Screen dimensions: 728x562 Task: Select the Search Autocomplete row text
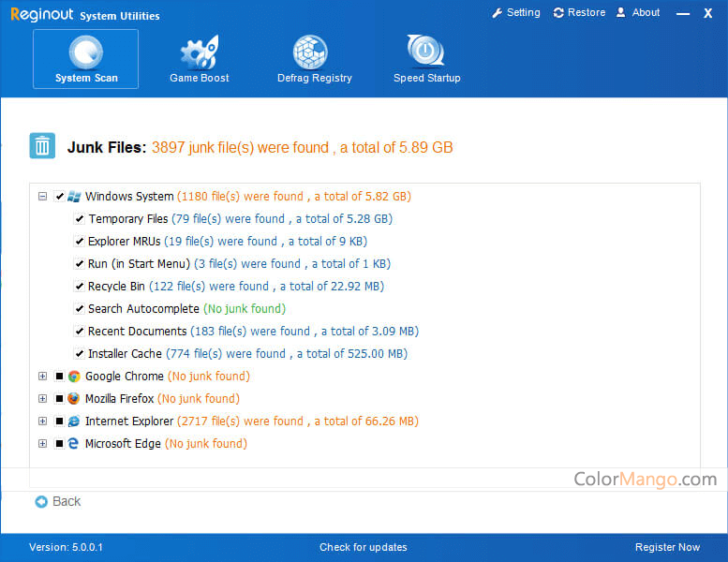coord(186,308)
